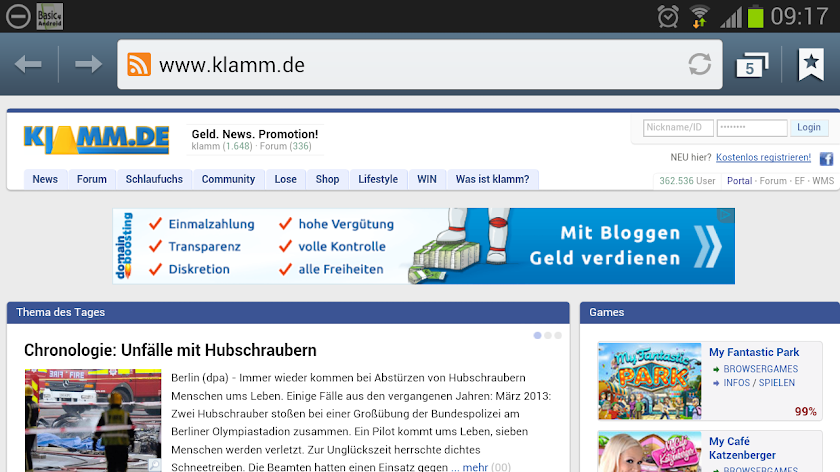This screenshot has width=840, height=472.
Task: Open the Was ist klamm? tab
Action: pos(492,179)
